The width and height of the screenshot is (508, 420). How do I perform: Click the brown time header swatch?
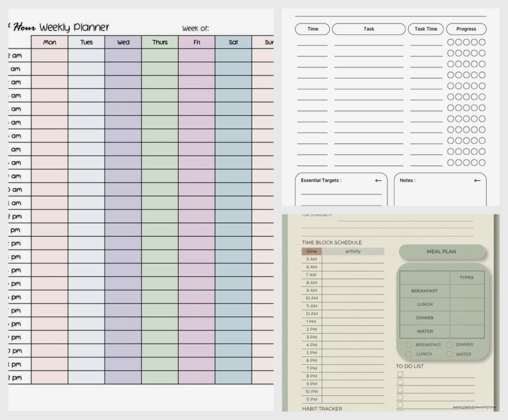point(312,251)
